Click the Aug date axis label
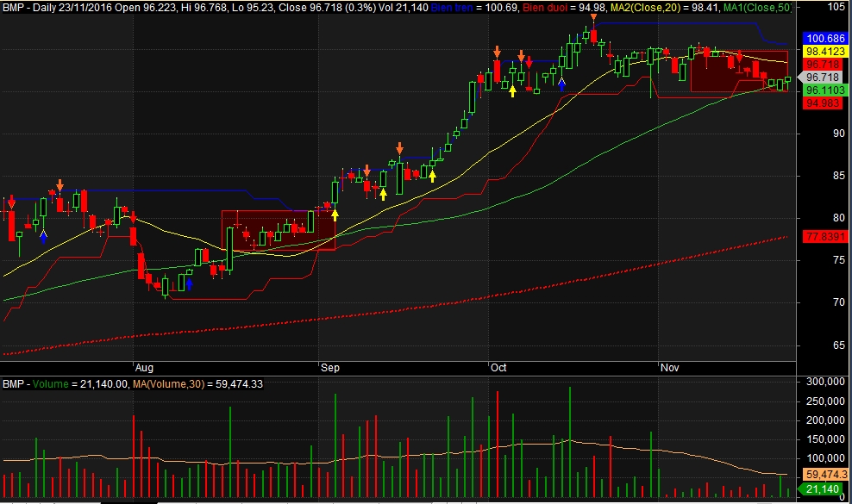 click(x=144, y=368)
